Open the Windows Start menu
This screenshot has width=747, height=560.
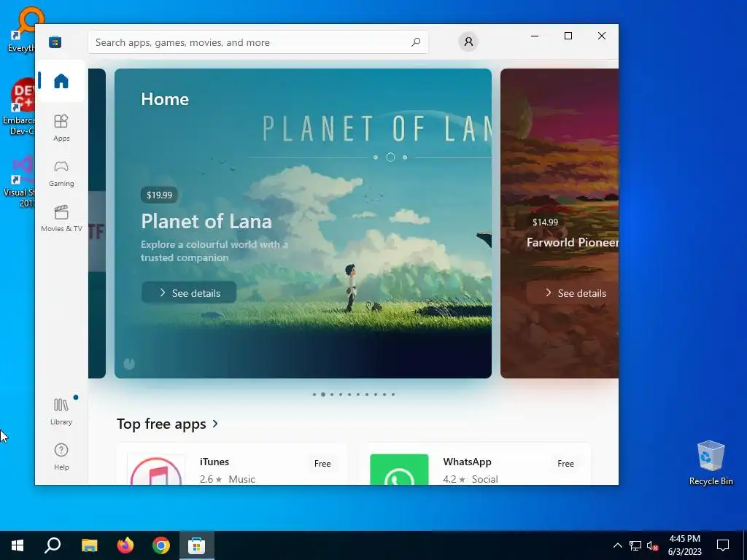tap(18, 545)
